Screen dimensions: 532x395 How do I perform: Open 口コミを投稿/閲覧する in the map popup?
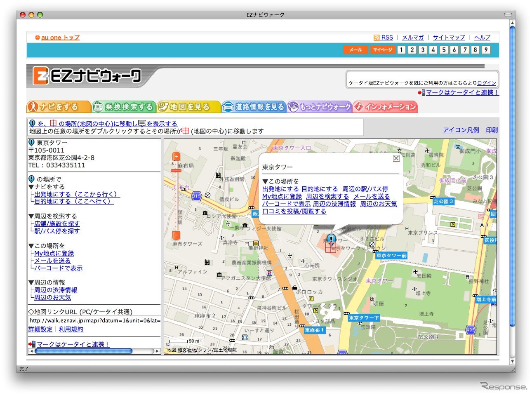pos(294,211)
